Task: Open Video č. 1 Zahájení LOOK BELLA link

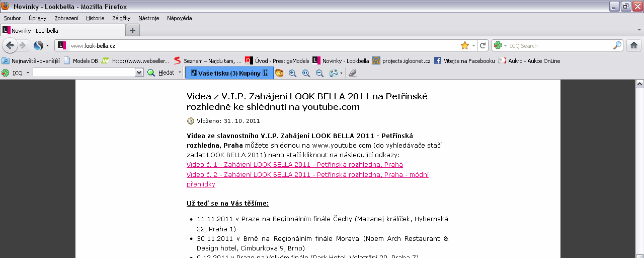Action: pyautogui.click(x=295, y=165)
